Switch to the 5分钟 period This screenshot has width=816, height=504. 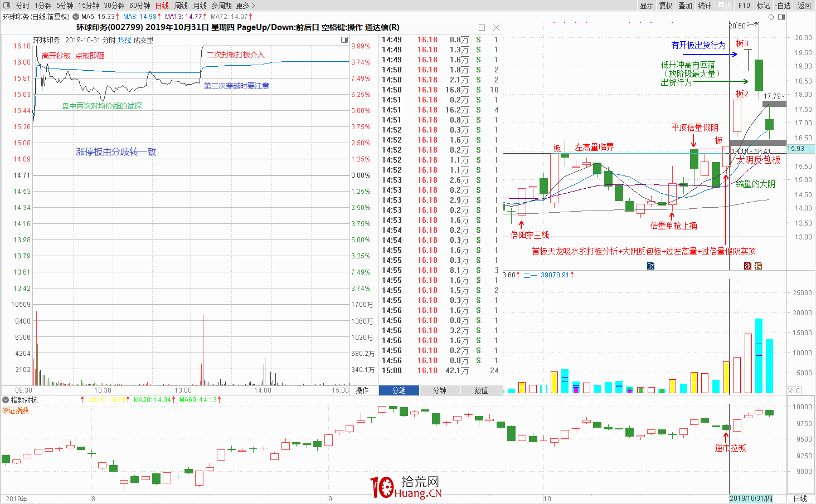[65, 5]
